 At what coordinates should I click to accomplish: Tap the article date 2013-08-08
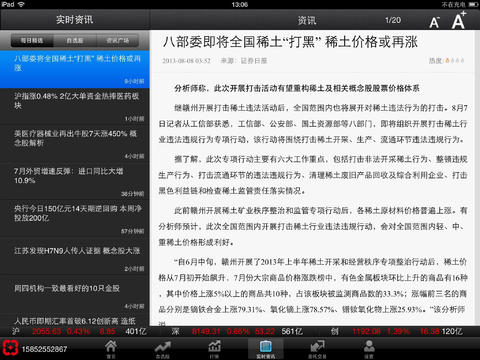click(x=187, y=61)
